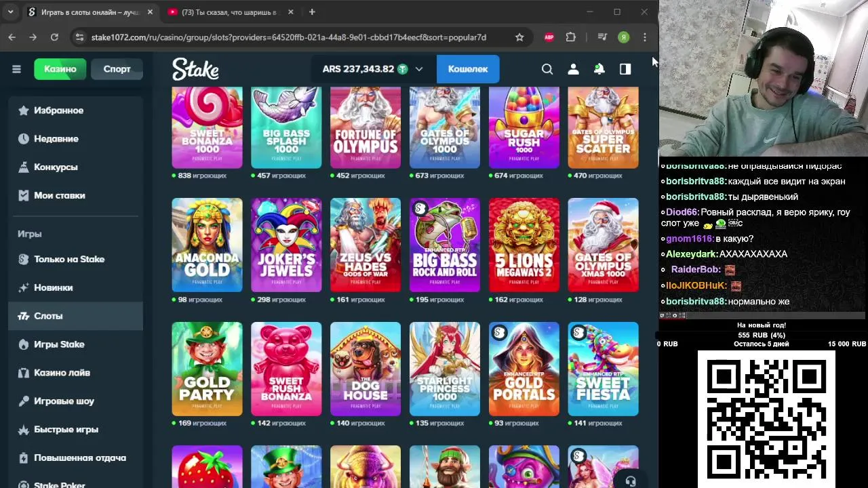Go back in browser history
The height and width of the screenshot is (488, 868).
[x=12, y=37]
